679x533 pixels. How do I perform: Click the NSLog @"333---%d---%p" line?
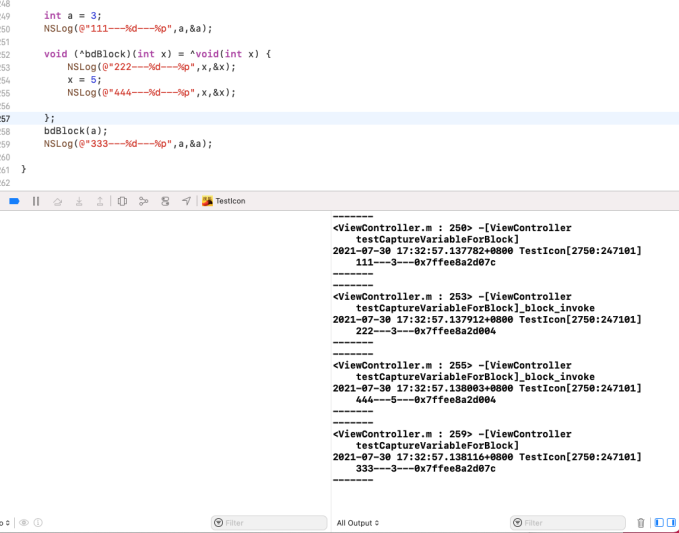[128, 144]
